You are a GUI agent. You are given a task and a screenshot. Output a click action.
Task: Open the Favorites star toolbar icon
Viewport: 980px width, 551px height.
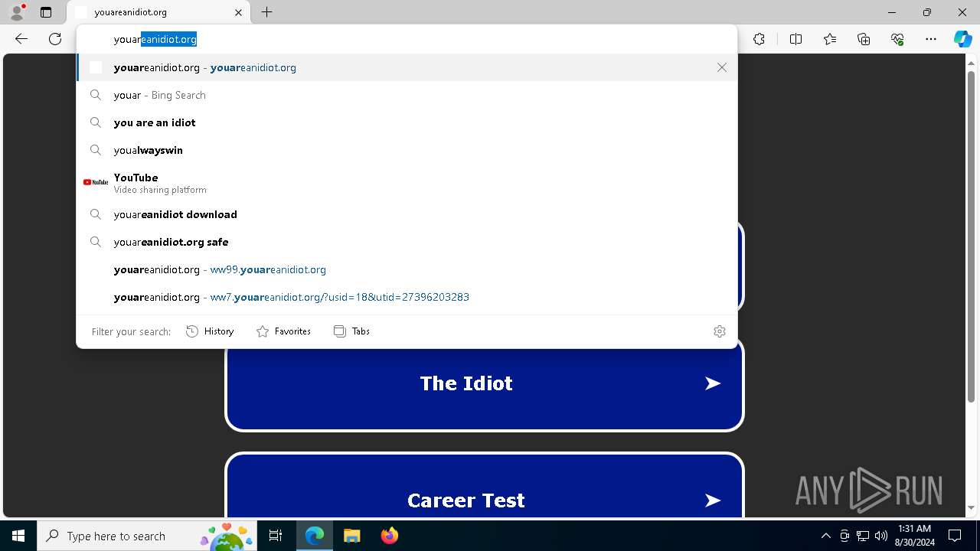830,39
